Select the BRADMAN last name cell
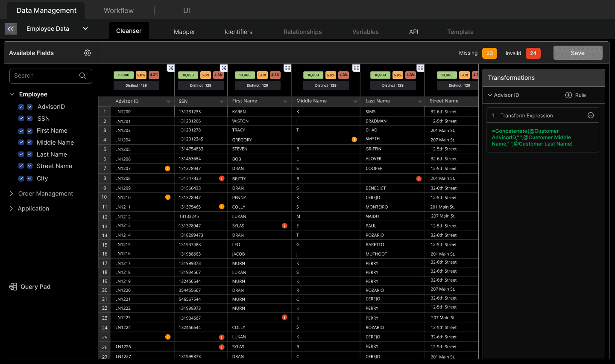Image resolution: width=615 pixels, height=364 pixels. [x=392, y=121]
